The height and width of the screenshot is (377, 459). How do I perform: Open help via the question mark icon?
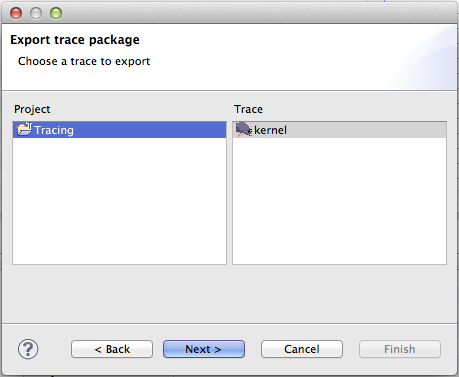(x=28, y=349)
